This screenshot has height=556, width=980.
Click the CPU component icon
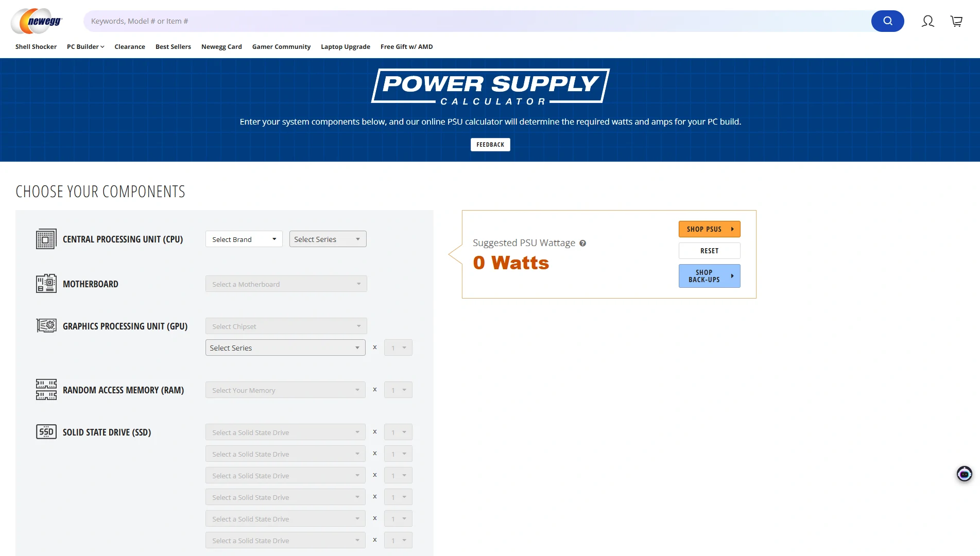pos(46,238)
